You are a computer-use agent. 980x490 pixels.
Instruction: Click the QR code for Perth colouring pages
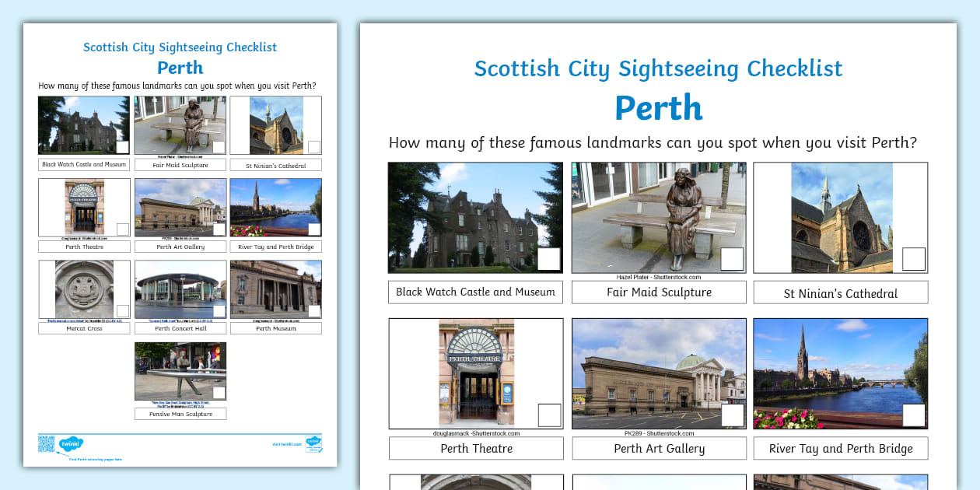pyautogui.click(x=45, y=444)
